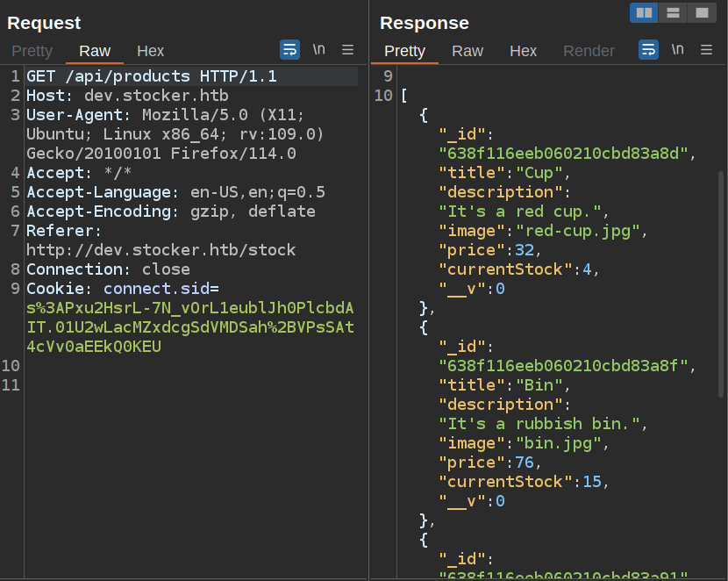Select the Pretty tab in the Response panel
This screenshot has height=581, width=728.
(x=404, y=51)
